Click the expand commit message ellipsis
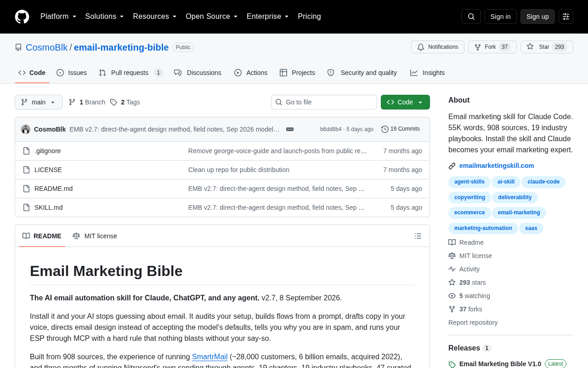 click(x=290, y=129)
